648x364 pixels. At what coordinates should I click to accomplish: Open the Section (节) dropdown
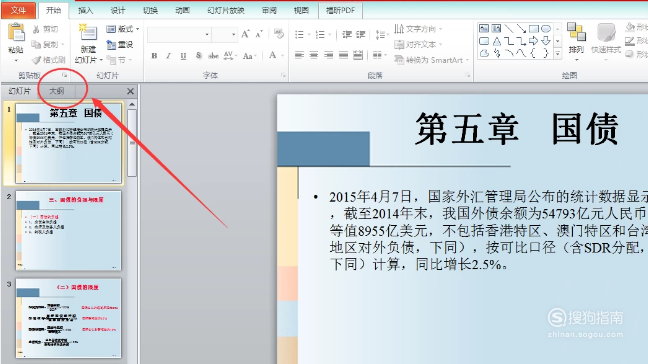tap(119, 60)
